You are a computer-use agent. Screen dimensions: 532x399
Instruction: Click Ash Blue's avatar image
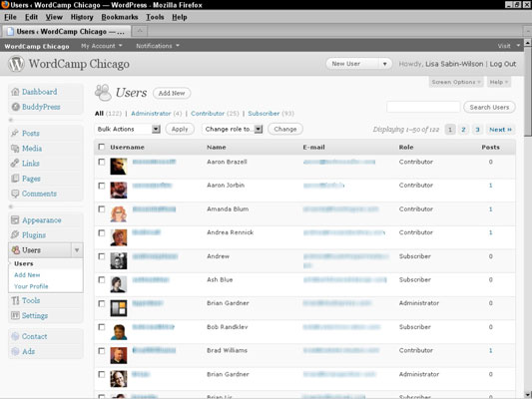pyautogui.click(x=119, y=284)
